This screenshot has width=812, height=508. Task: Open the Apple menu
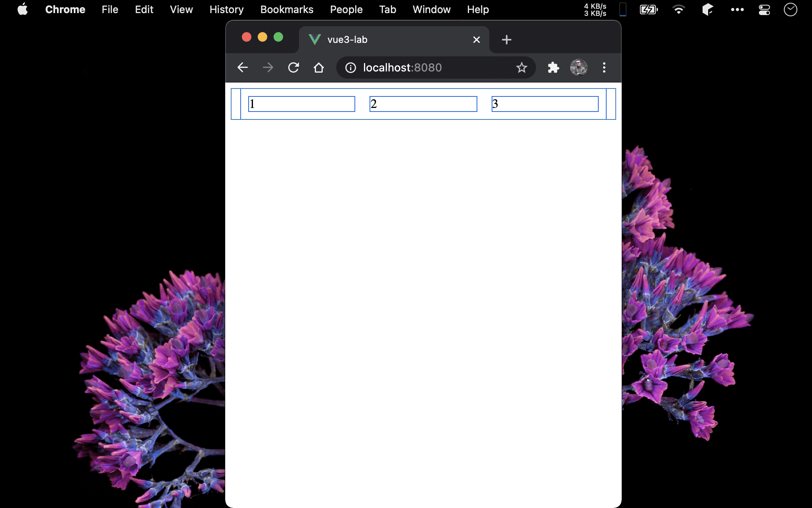click(x=23, y=10)
